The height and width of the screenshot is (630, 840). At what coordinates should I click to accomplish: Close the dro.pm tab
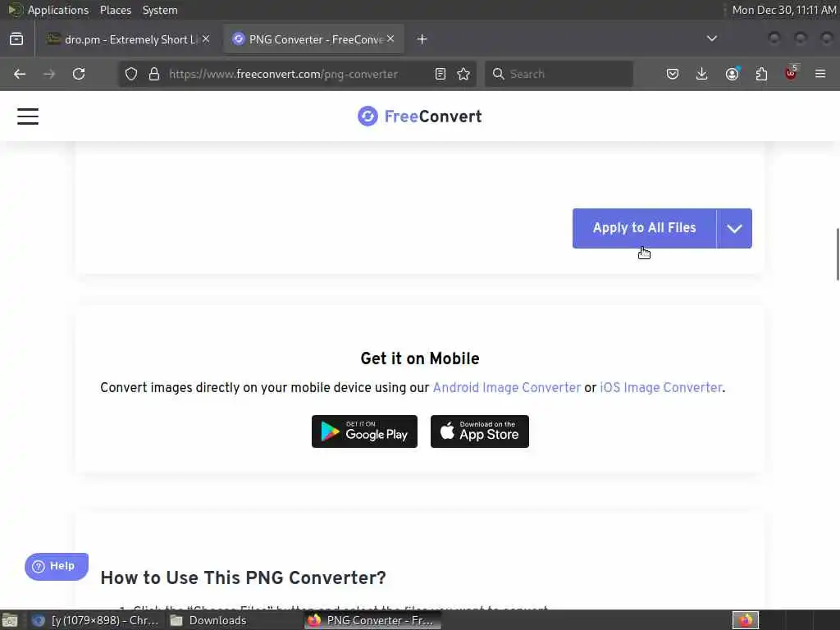pos(206,39)
